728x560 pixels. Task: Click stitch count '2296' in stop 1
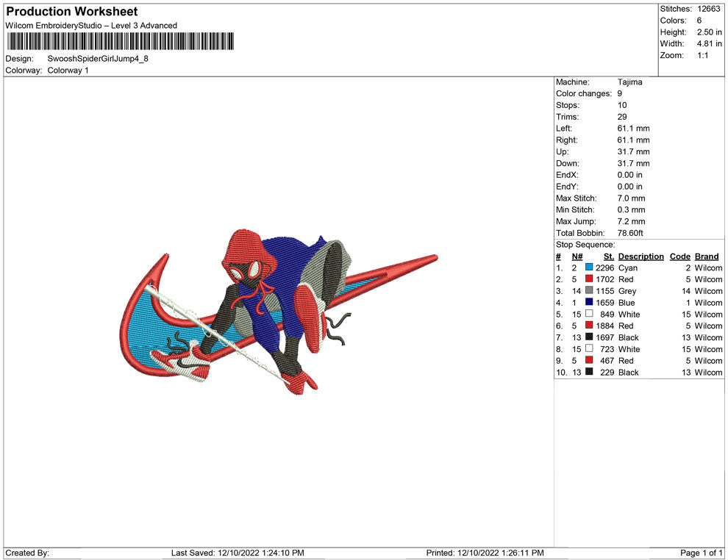coord(605,268)
